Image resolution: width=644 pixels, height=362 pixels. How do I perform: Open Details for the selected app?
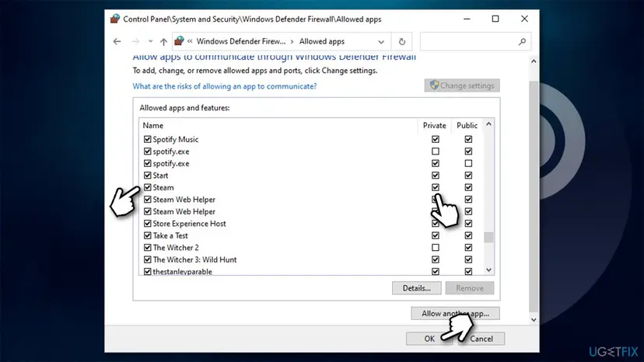pos(416,288)
